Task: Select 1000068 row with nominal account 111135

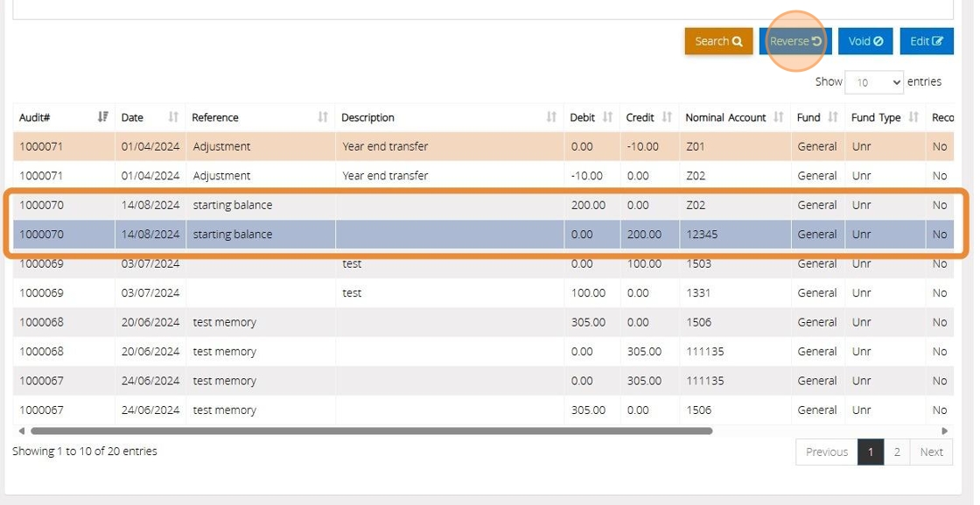Action: [483, 351]
